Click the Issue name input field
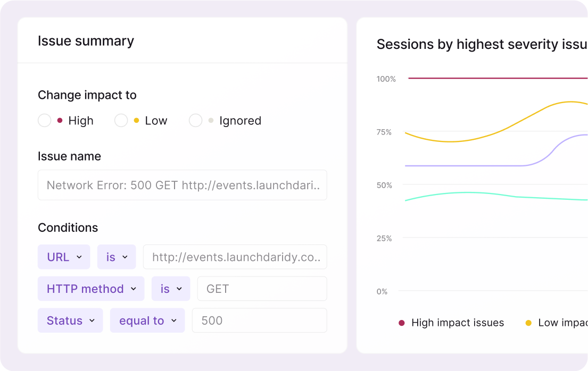588x371 pixels. tap(182, 185)
